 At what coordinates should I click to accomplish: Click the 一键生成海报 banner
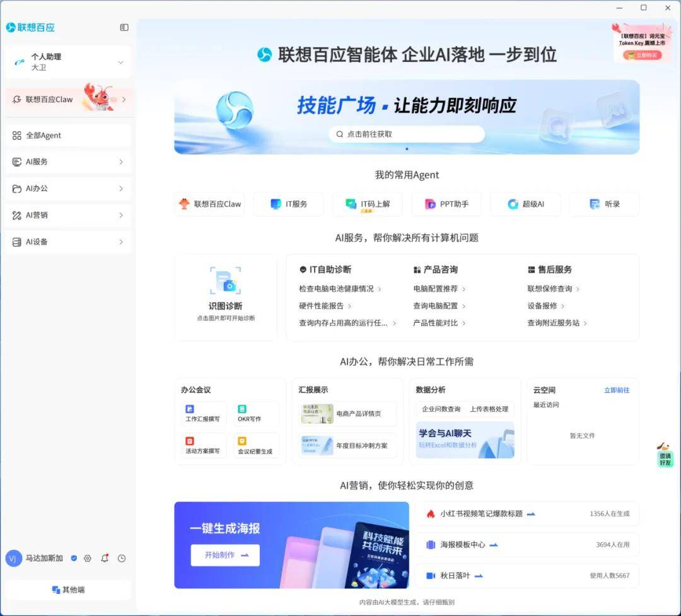(x=291, y=545)
